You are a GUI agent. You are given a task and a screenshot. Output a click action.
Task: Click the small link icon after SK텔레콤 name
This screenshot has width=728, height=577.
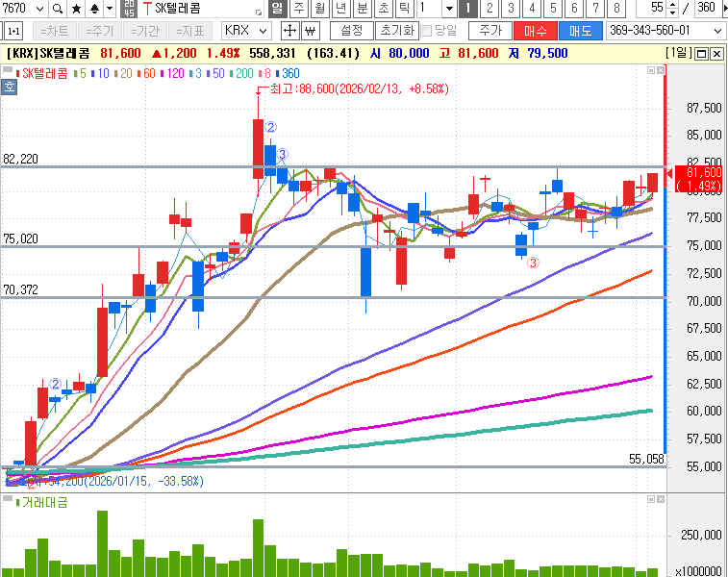[259, 12]
